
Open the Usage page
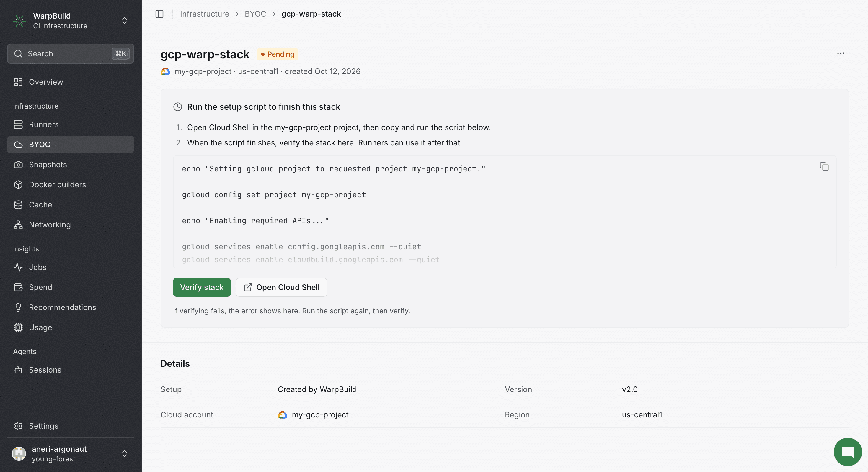tap(71, 327)
